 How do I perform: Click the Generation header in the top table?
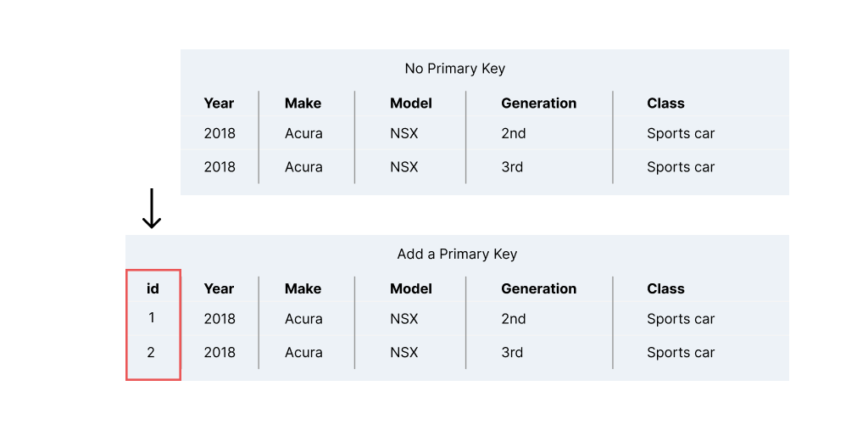[538, 103]
